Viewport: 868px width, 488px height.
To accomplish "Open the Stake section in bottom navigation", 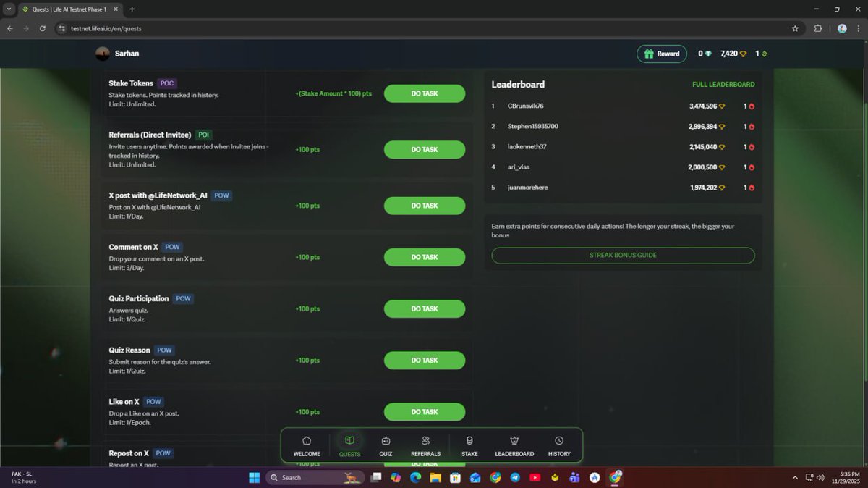I will click(x=469, y=446).
